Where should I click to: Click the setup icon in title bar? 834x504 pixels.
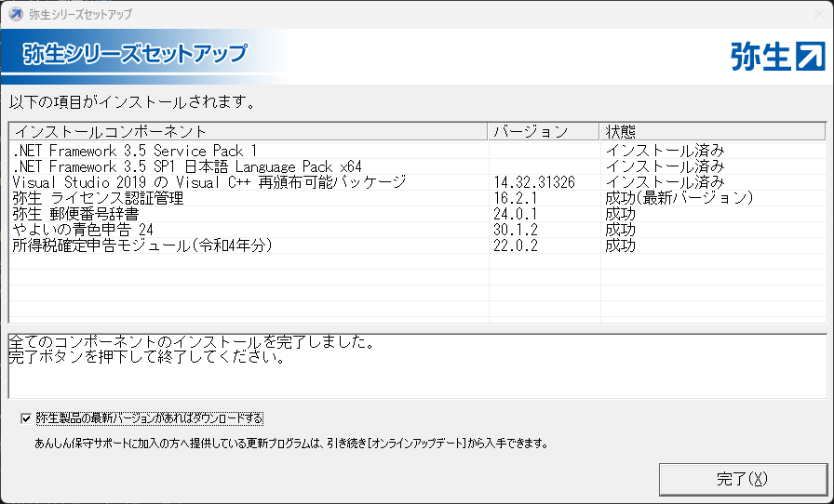16,14
